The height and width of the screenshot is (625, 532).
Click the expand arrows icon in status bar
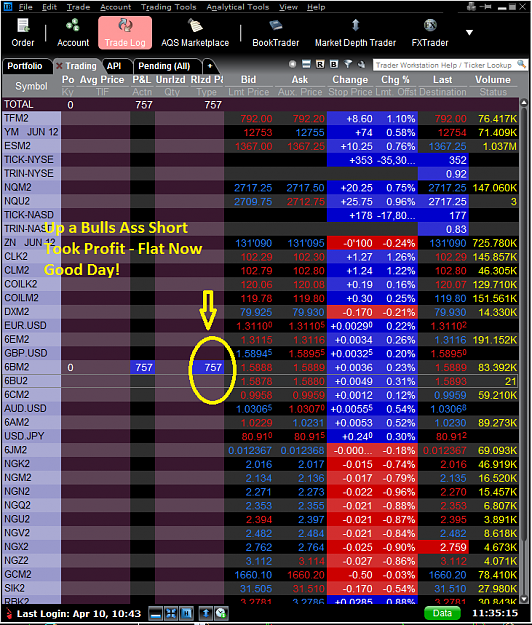point(171,613)
